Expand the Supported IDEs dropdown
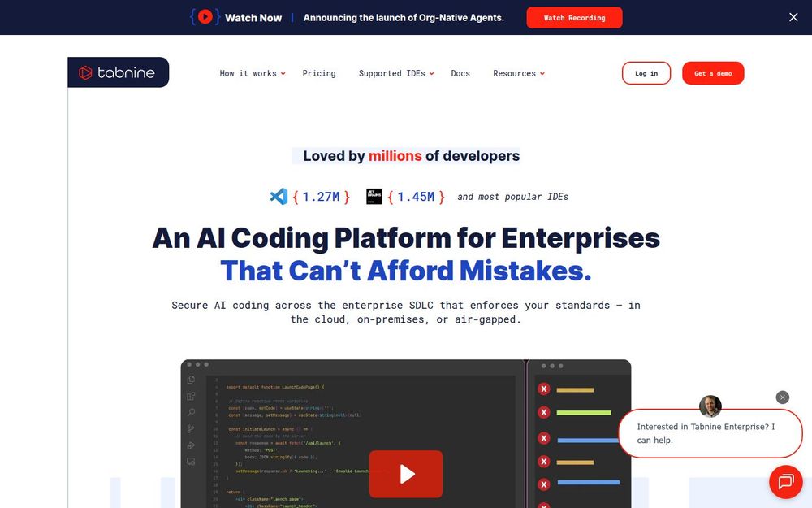The width and height of the screenshot is (812, 508). click(396, 74)
